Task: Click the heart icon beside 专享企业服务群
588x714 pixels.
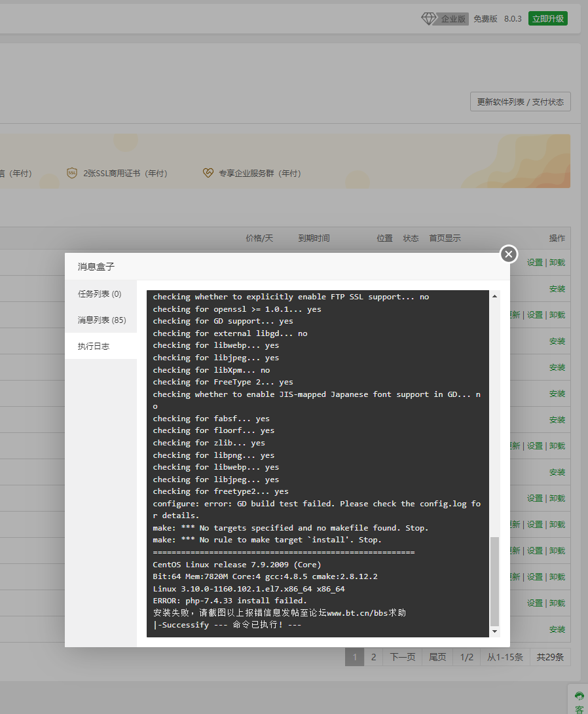Action: 208,173
